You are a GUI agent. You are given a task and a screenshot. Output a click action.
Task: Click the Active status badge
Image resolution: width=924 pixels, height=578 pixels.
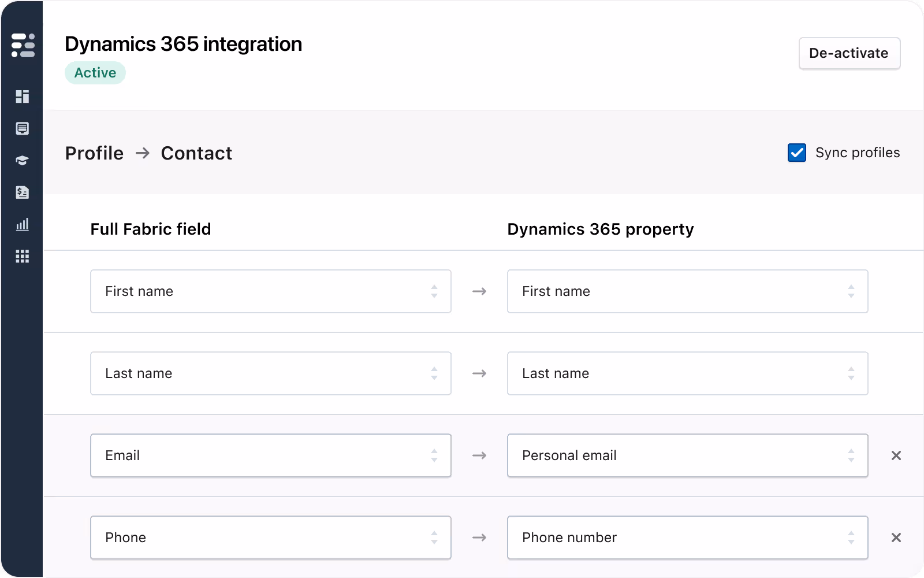(x=95, y=73)
